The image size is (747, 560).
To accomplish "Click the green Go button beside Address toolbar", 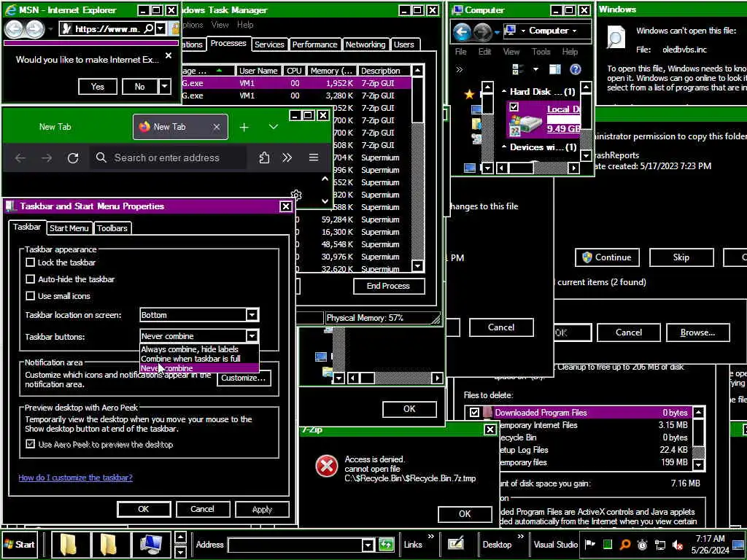I will click(x=386, y=544).
